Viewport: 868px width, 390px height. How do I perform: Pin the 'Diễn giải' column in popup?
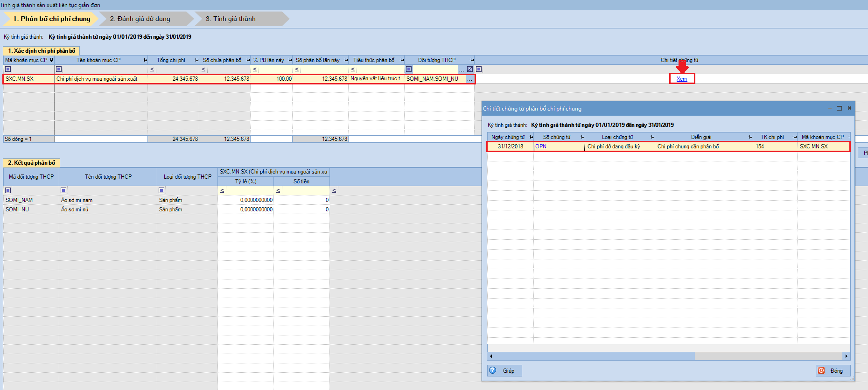point(750,137)
